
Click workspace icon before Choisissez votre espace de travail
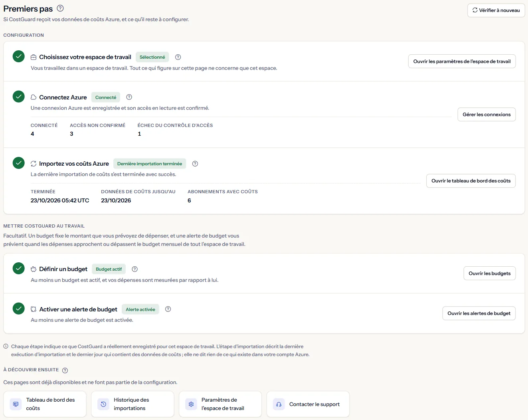(x=34, y=57)
